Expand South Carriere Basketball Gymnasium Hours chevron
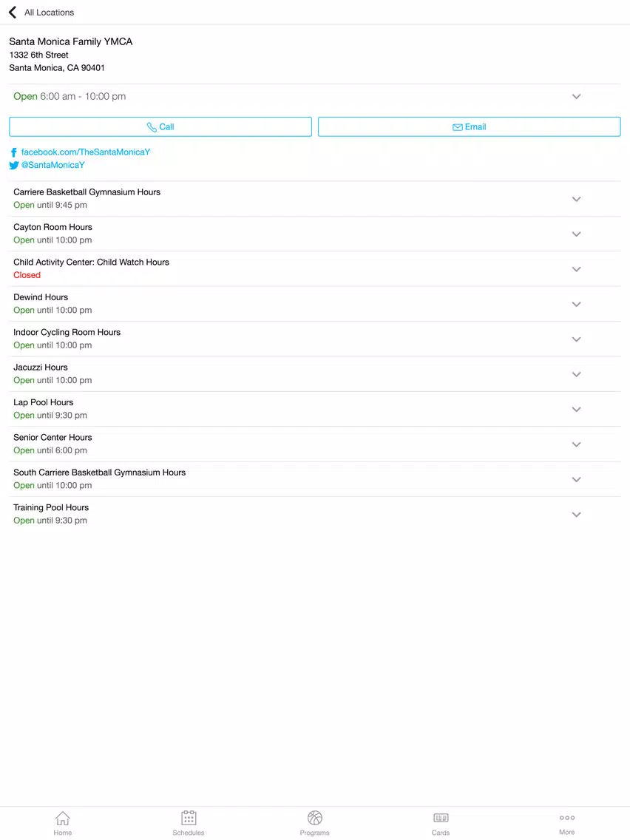 [x=577, y=480]
